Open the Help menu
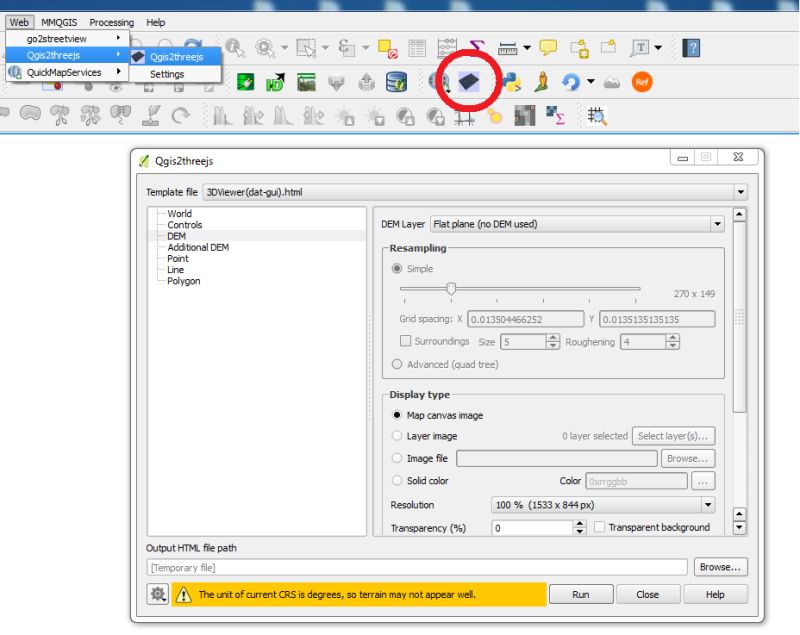The width and height of the screenshot is (800, 635). pyautogui.click(x=155, y=22)
